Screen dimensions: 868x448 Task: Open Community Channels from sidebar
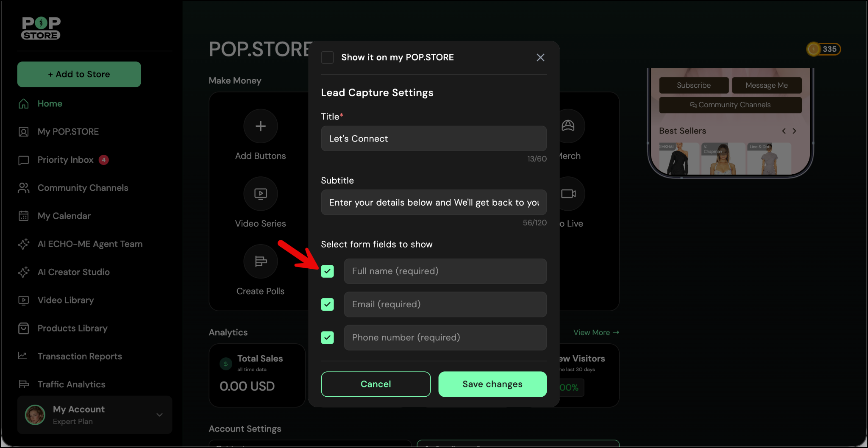[x=83, y=188]
